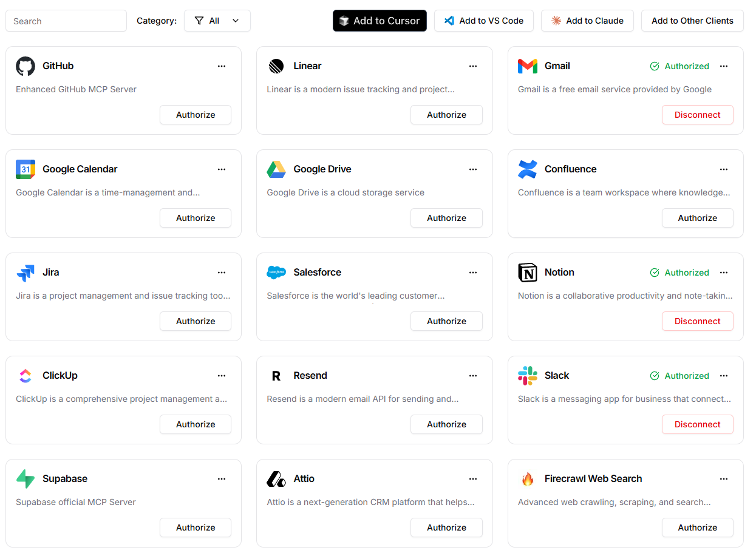This screenshot has height=553, width=756.
Task: Open the Category All dropdown
Action: pyautogui.click(x=217, y=20)
